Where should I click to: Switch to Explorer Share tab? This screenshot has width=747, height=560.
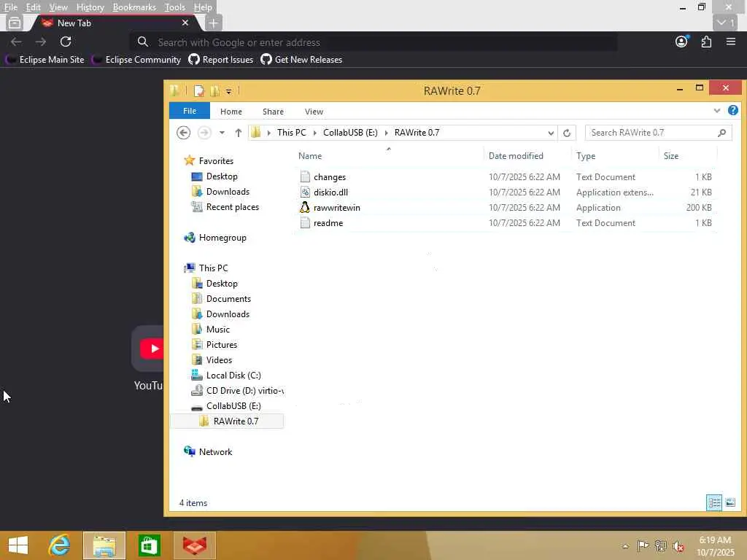[x=273, y=112]
